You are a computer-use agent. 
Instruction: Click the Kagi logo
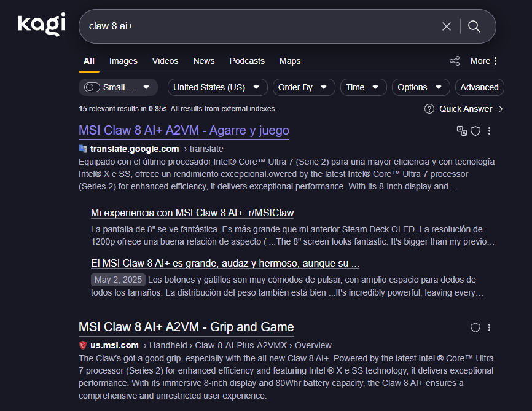pos(41,25)
